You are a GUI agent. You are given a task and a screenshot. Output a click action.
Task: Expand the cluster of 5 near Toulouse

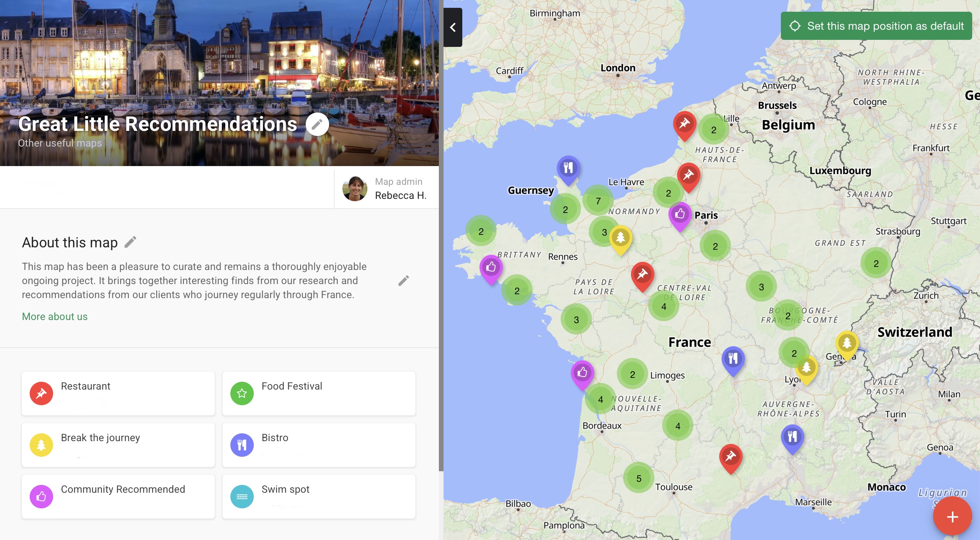coord(638,478)
